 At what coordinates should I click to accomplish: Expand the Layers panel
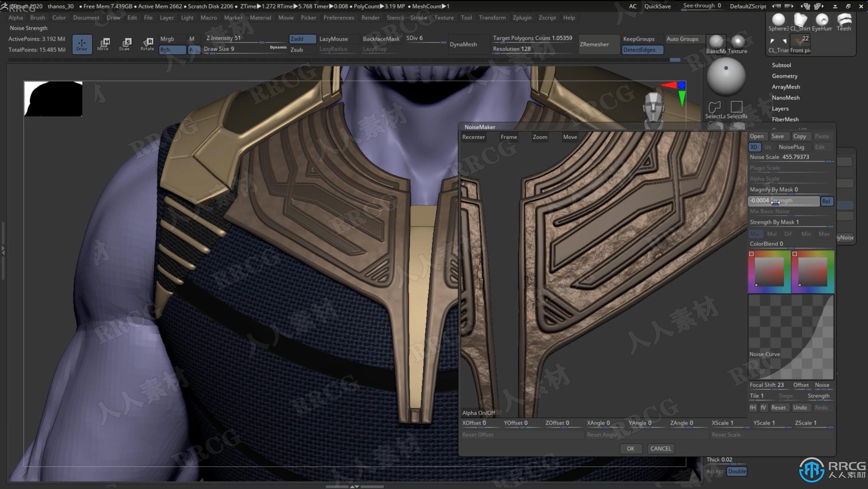(779, 109)
